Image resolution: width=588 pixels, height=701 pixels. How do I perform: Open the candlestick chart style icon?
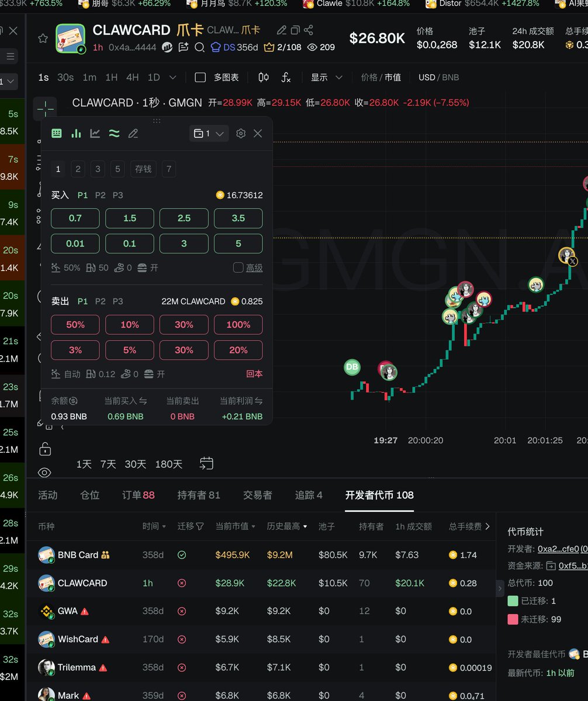pyautogui.click(x=264, y=77)
